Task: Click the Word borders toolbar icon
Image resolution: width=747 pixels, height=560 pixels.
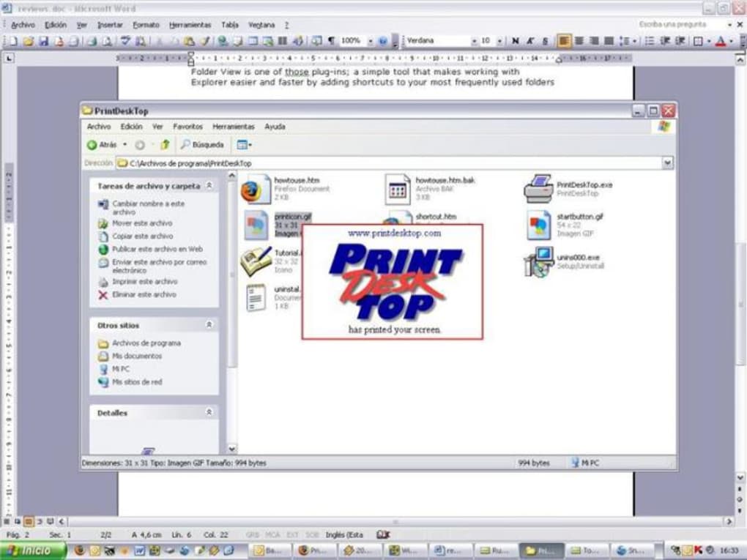Action: pos(698,42)
